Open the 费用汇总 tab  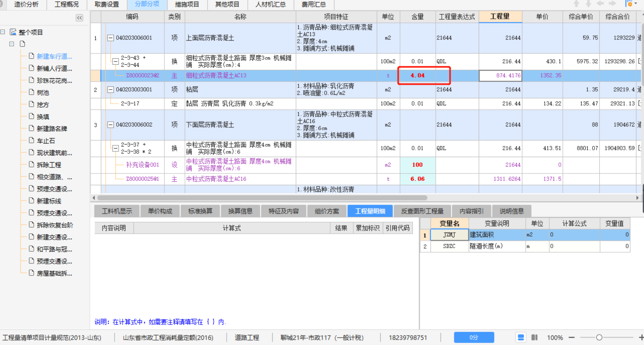tap(314, 4)
